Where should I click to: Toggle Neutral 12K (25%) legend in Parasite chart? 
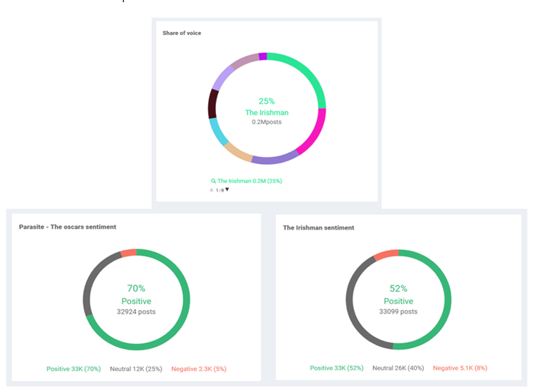[x=136, y=369]
